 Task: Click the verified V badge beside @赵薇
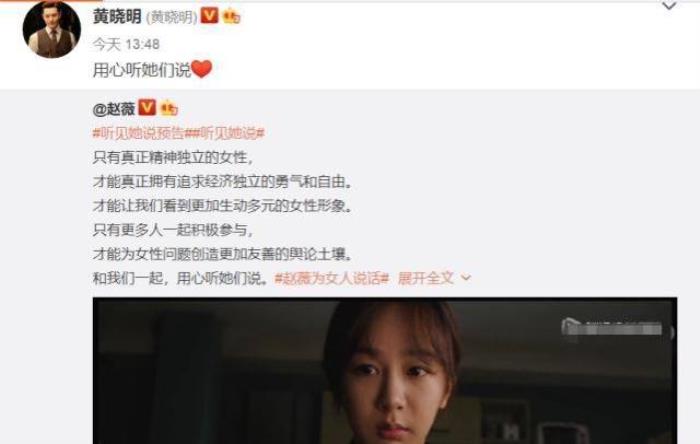[147, 108]
